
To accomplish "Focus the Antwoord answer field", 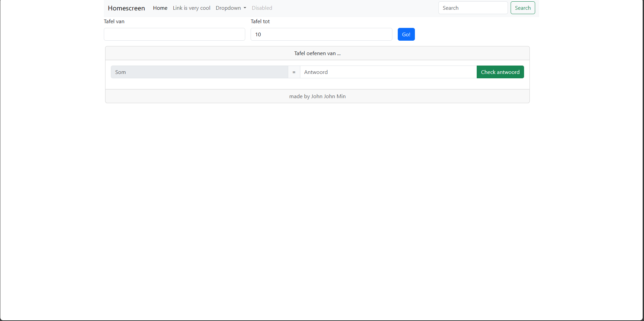I will 388,72.
